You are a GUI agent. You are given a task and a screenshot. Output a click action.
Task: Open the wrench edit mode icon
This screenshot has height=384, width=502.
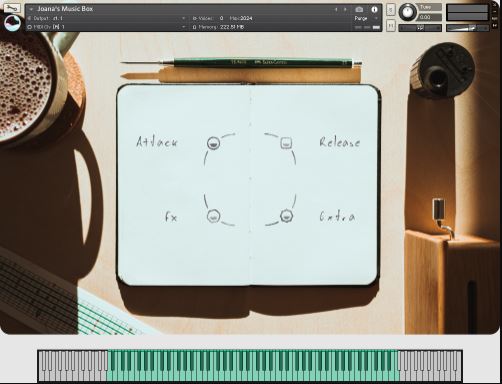pos(12,8)
